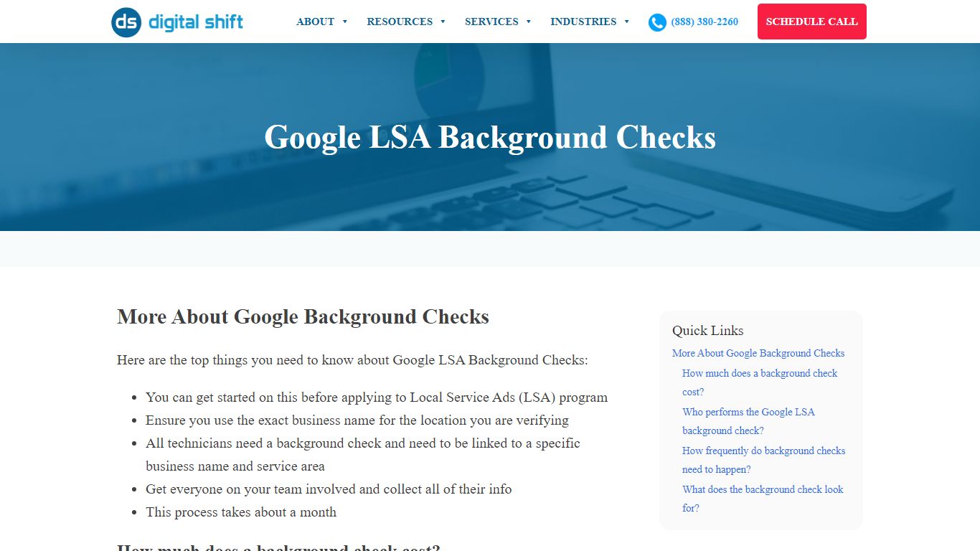This screenshot has width=980, height=551.
Task: Jump to How much does a background check cost
Action: [760, 382]
